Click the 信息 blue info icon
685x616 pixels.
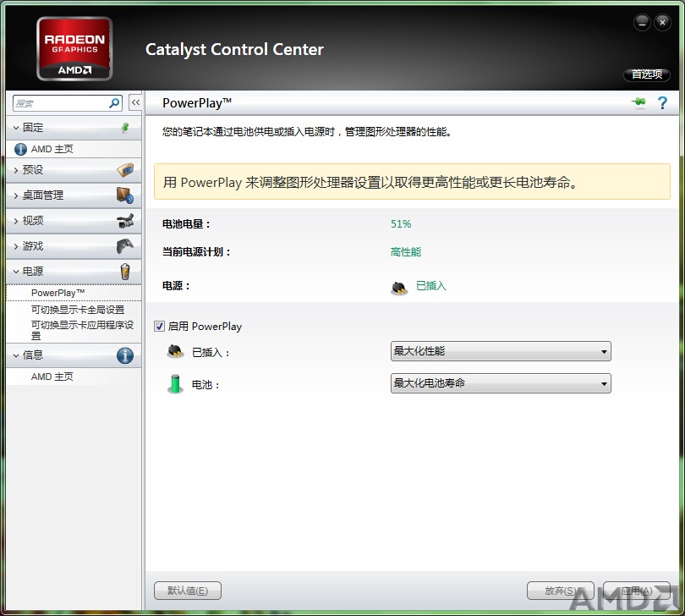point(125,355)
